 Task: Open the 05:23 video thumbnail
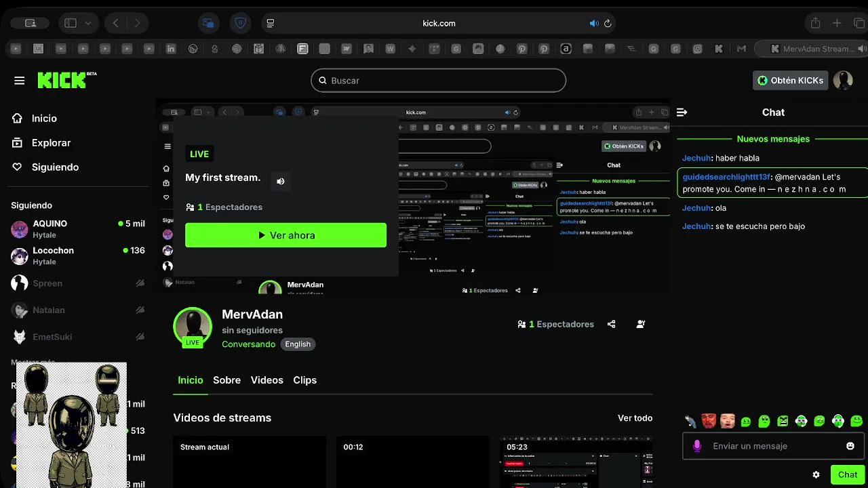[x=576, y=462]
